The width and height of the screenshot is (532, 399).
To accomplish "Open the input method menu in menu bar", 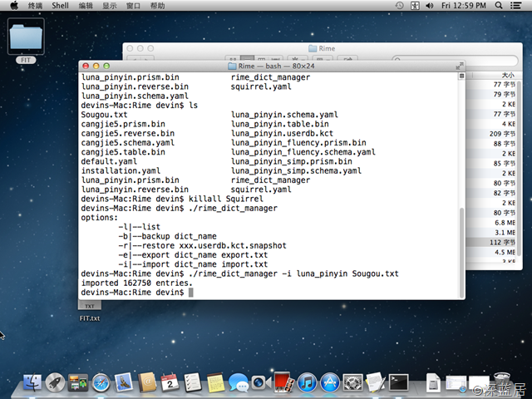I will click(x=415, y=5).
